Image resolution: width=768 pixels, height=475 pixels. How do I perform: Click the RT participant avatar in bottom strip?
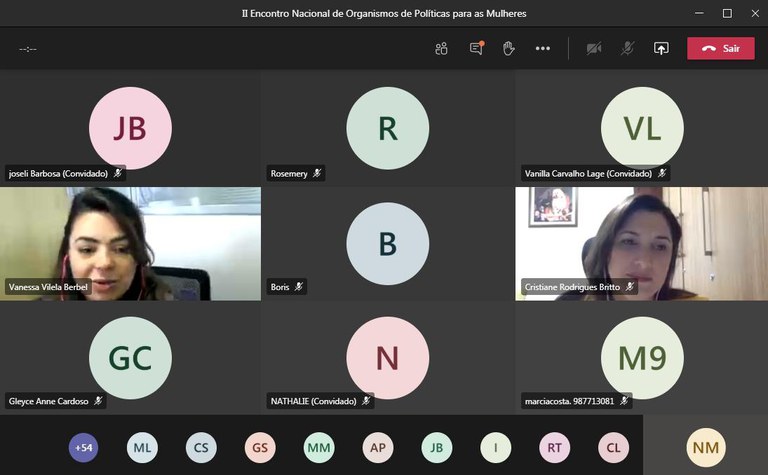pyautogui.click(x=554, y=447)
